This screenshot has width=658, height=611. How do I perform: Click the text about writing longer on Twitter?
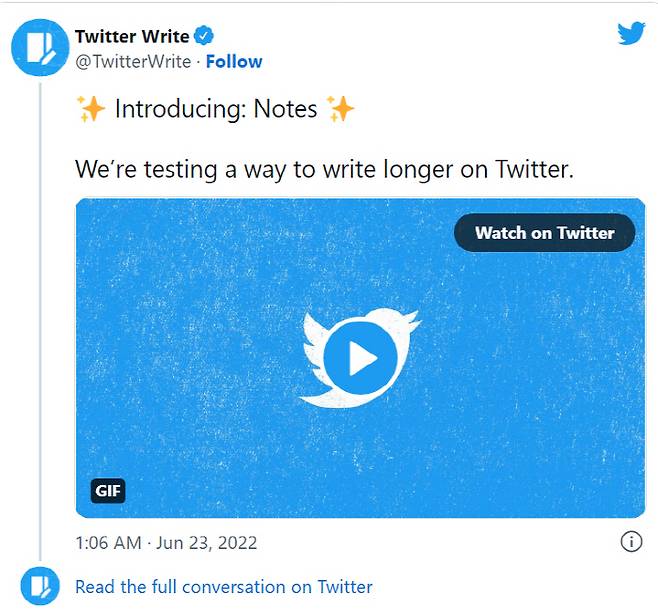click(x=325, y=168)
